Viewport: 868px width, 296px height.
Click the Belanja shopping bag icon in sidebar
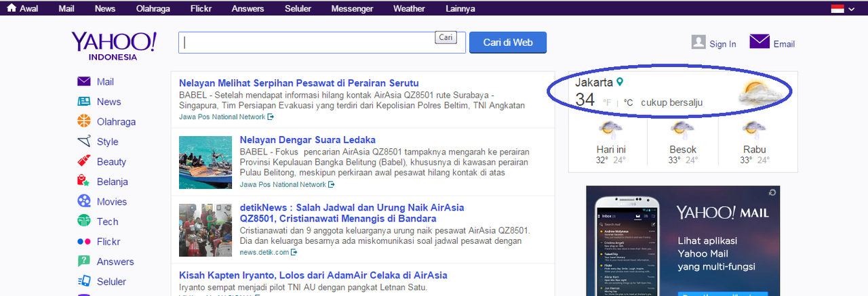tap(84, 182)
